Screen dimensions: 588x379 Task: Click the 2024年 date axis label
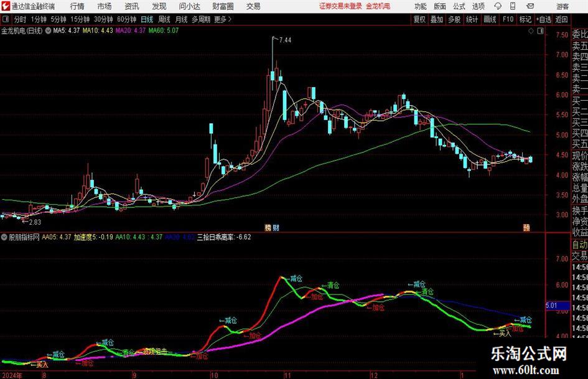[12, 375]
